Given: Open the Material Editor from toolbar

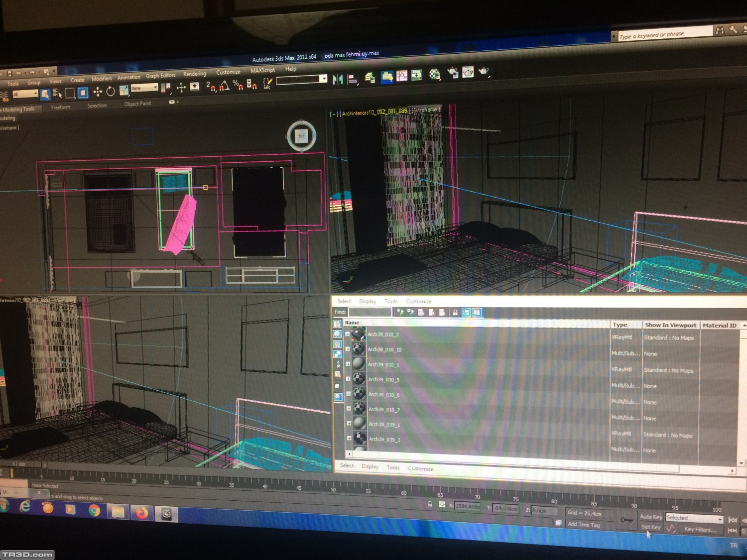Looking at the screenshot, I should coord(434,74).
